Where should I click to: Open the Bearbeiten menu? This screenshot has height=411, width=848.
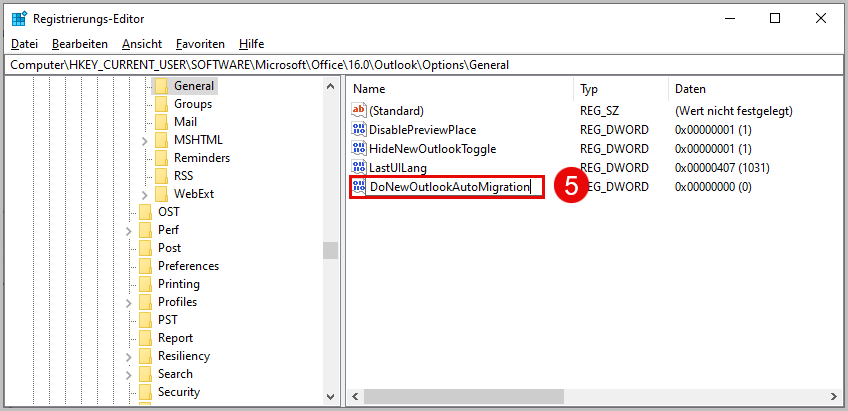[x=80, y=44]
